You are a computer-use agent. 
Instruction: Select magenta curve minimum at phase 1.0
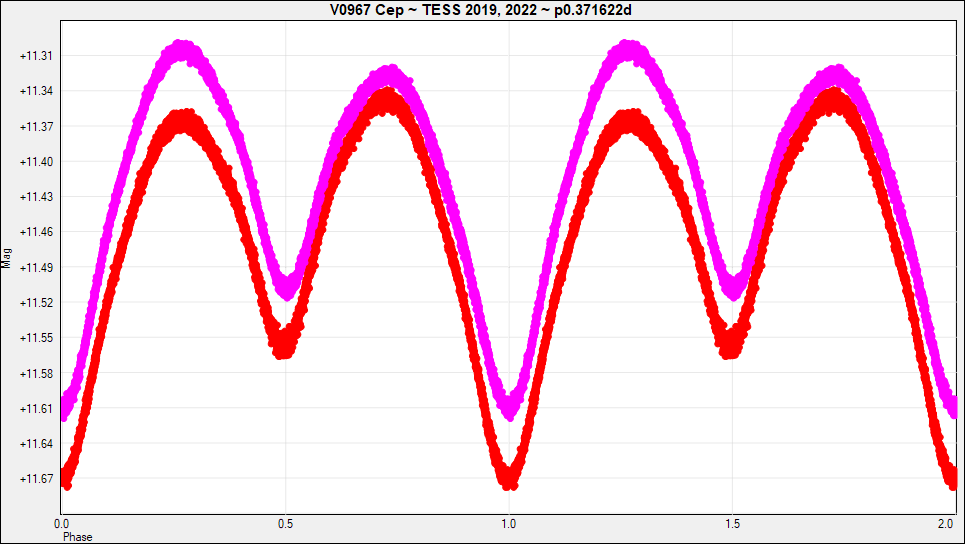[x=510, y=408]
